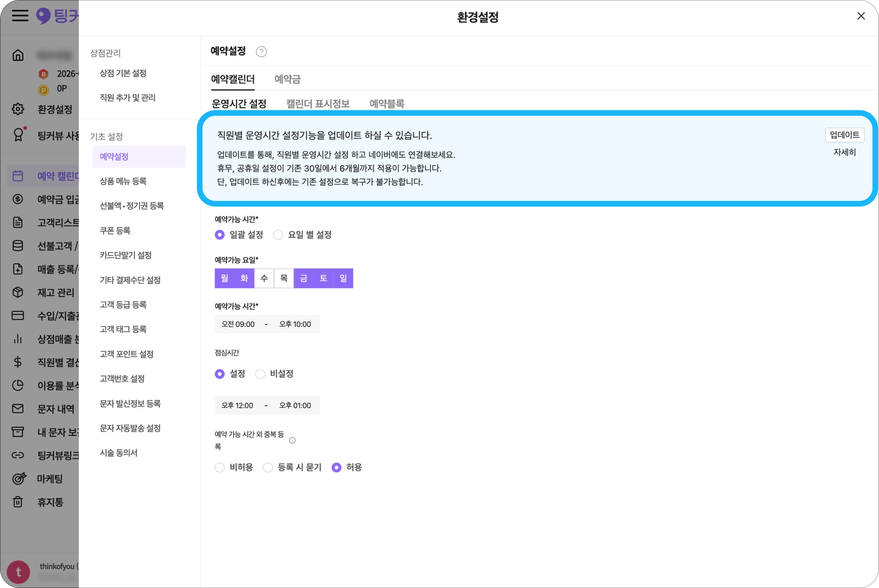The width and height of the screenshot is (879, 588).
Task: Click the envelope icon for 문자 내역
Action: tap(18, 409)
